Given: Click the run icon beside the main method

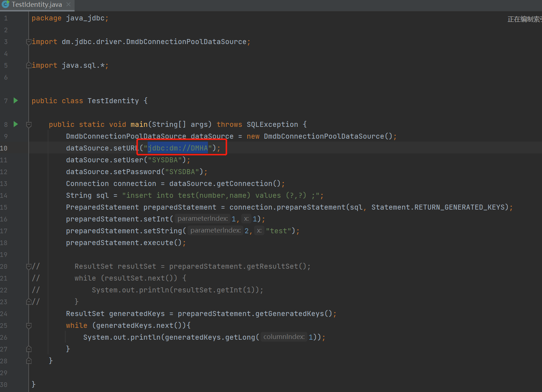Looking at the screenshot, I should pyautogui.click(x=16, y=124).
